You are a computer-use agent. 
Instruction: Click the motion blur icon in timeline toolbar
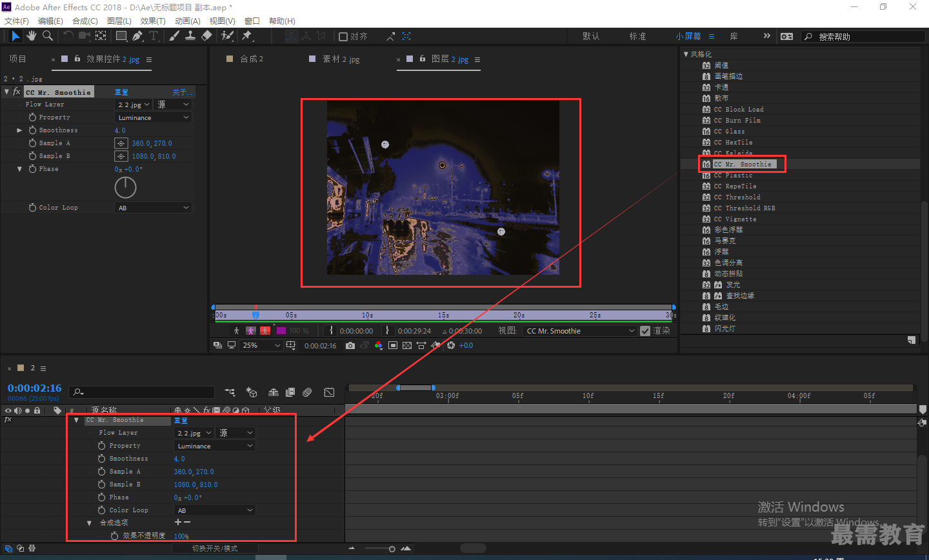[307, 392]
